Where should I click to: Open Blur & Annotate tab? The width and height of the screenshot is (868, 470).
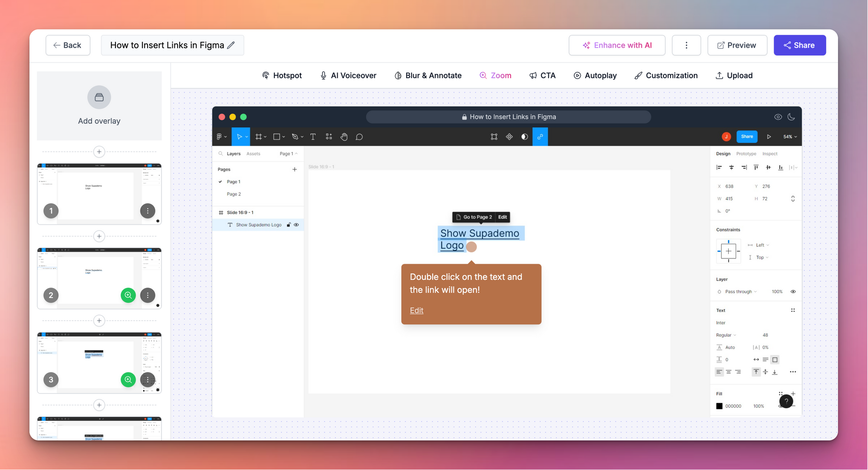pos(428,76)
